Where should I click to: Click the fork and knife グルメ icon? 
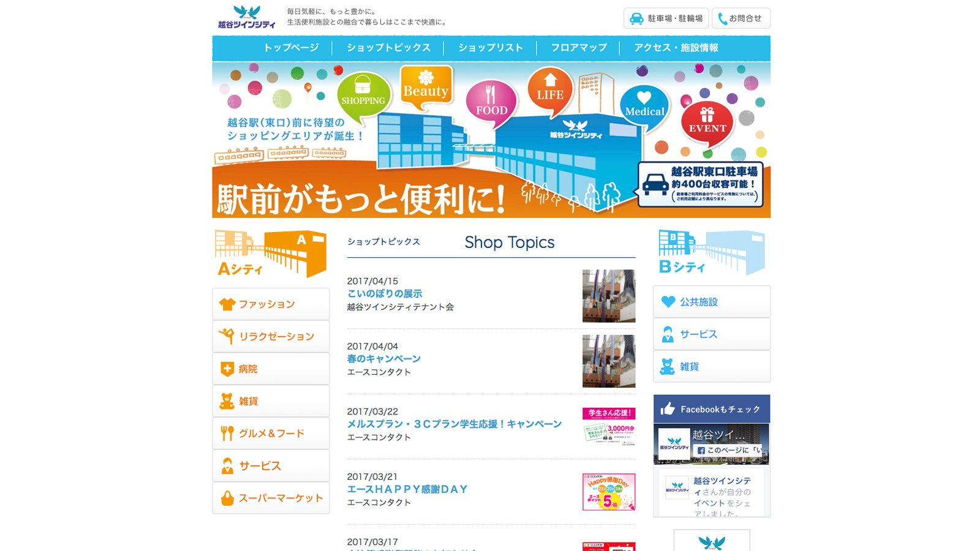(227, 433)
